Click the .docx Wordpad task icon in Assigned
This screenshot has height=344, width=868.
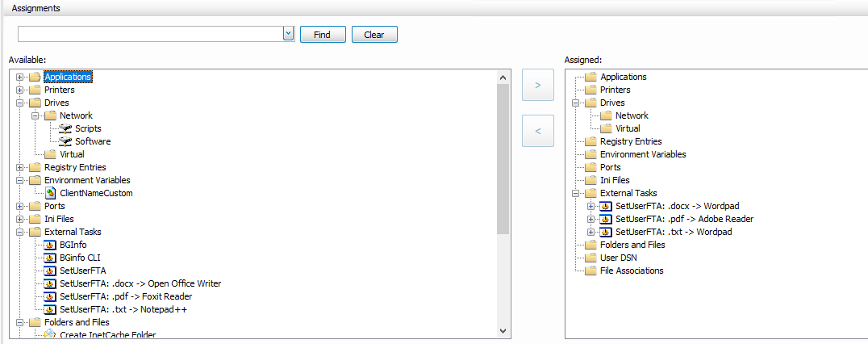606,206
